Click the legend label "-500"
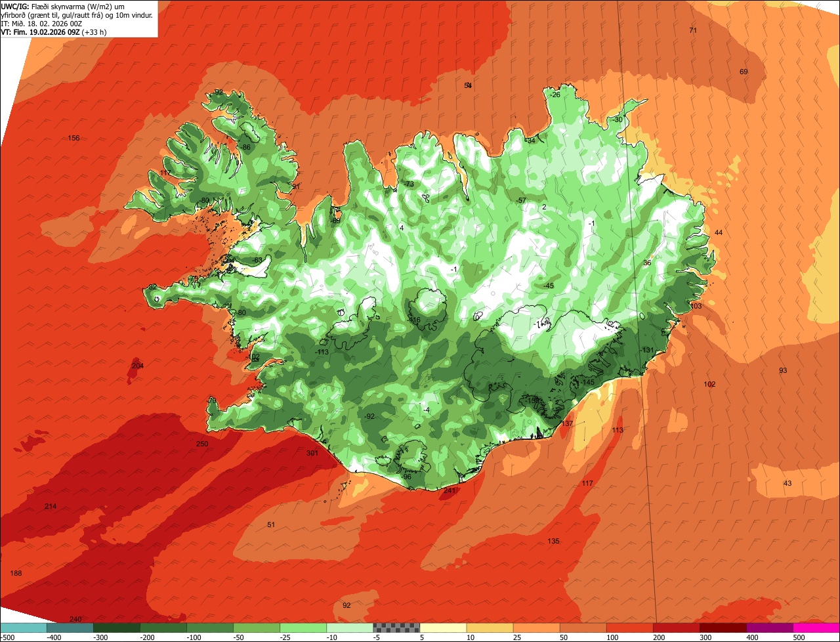The height and width of the screenshot is (642, 840). [8, 637]
